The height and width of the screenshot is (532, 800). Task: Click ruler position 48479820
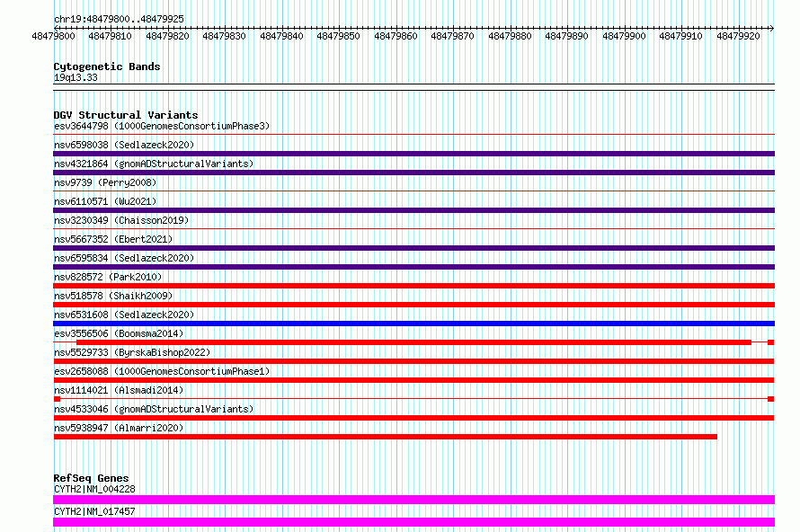167,36
